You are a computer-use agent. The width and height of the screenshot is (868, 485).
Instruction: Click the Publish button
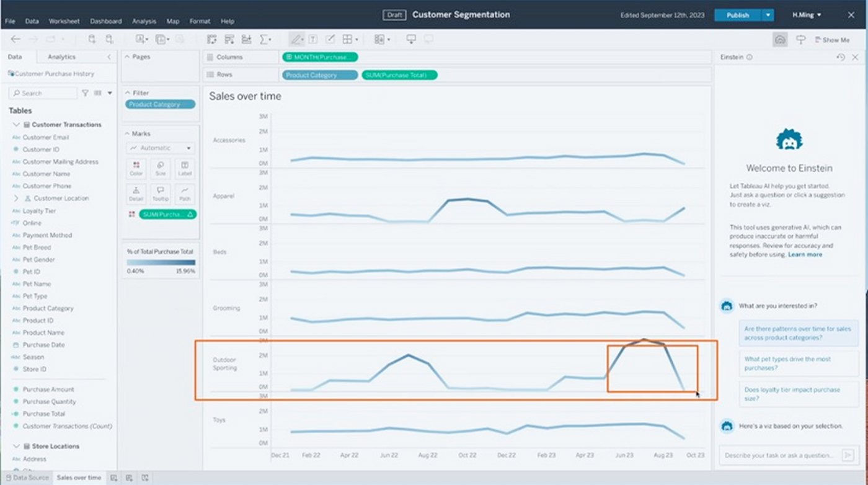pos(738,15)
